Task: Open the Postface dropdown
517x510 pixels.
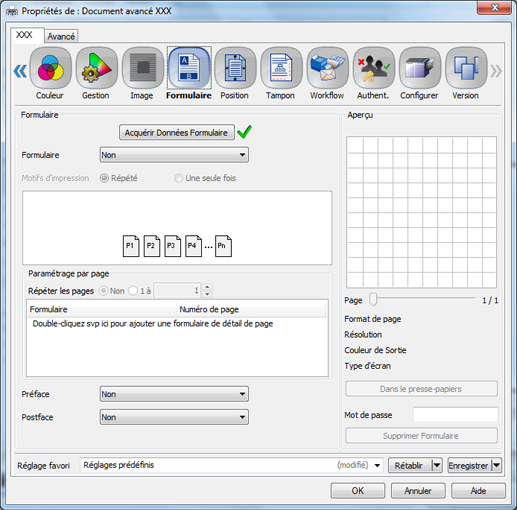Action: tap(174, 417)
